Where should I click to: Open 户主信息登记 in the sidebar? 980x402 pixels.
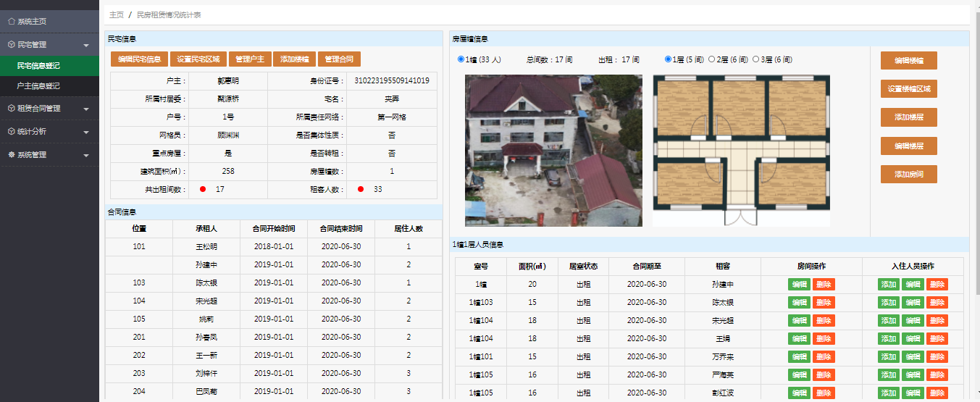38,86
